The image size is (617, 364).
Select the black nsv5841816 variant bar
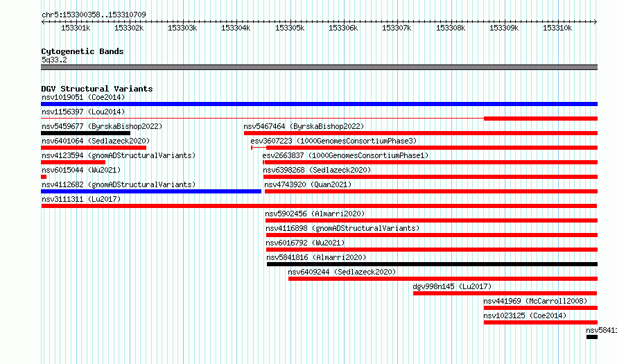432,264
